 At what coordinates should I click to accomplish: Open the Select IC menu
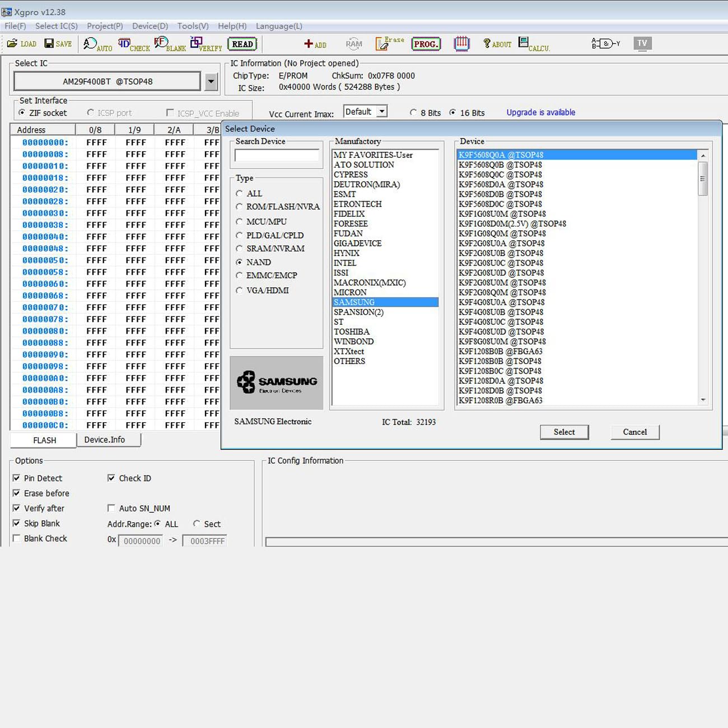tap(57, 26)
